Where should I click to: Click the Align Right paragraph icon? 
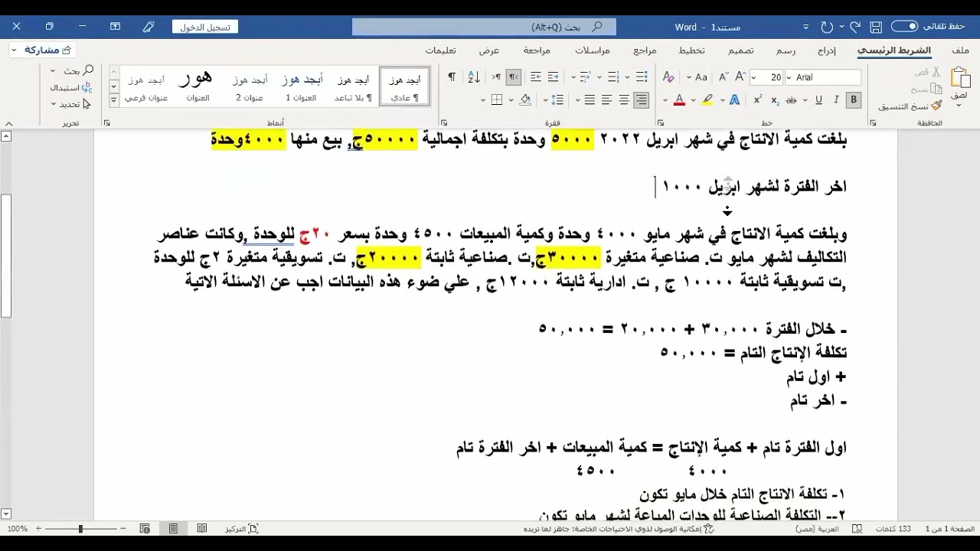click(x=641, y=99)
